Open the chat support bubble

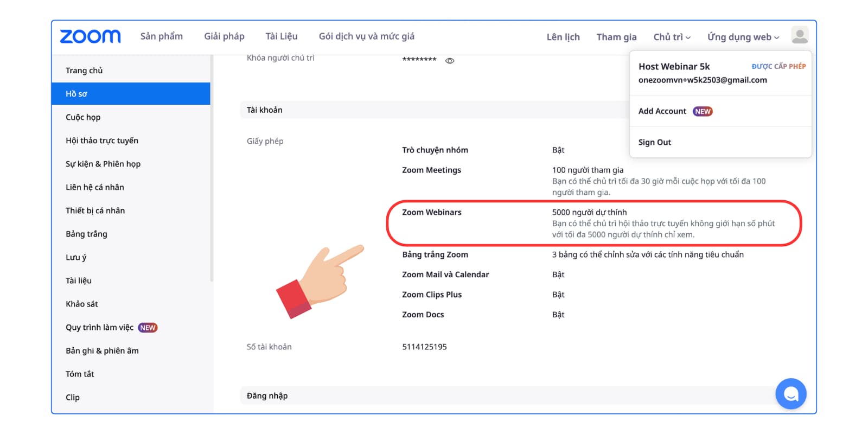(790, 393)
